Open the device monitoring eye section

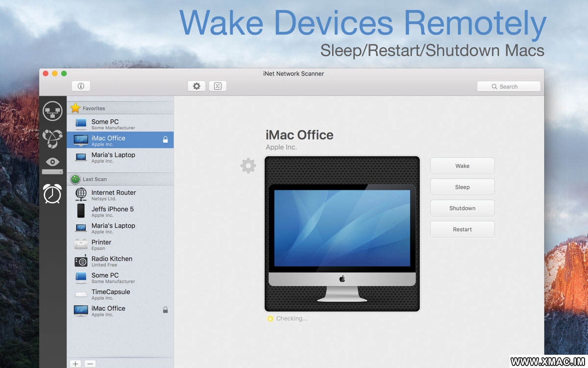click(x=52, y=166)
